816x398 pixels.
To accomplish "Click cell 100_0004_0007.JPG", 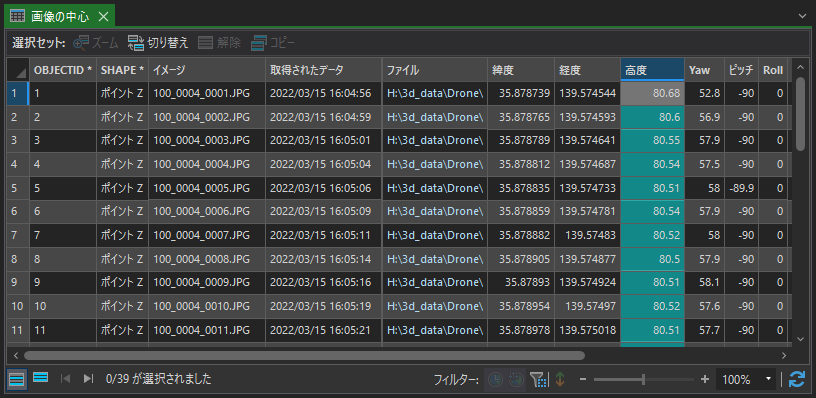I will (207, 236).
